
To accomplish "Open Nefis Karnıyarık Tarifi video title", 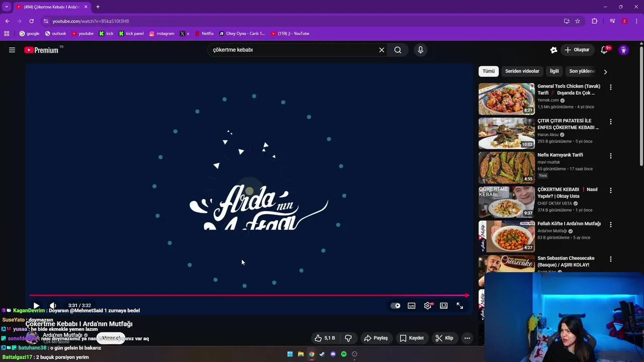I will 560,155.
